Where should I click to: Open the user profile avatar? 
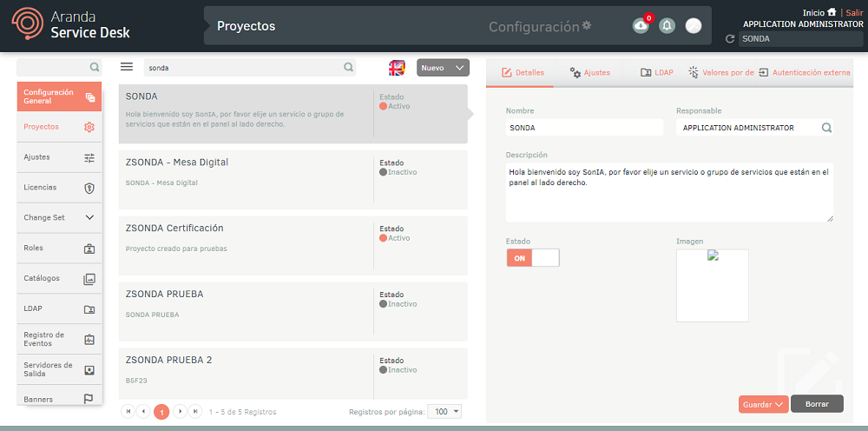[693, 26]
